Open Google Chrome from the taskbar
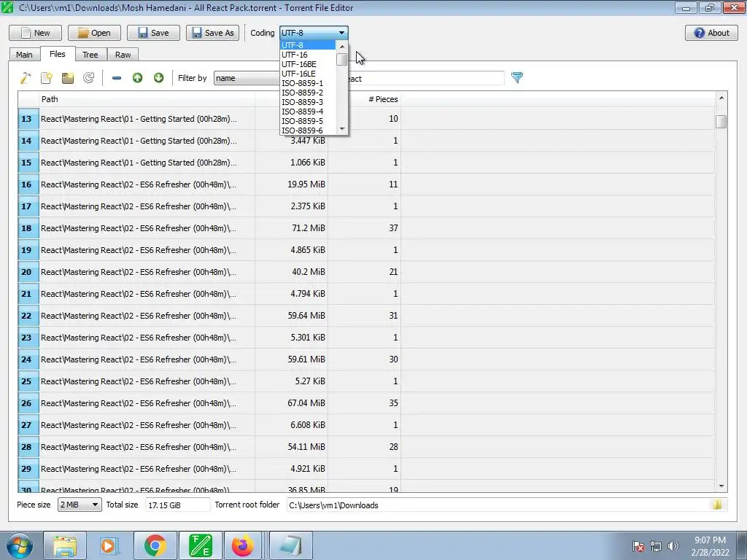Image resolution: width=747 pixels, height=560 pixels. [x=155, y=545]
